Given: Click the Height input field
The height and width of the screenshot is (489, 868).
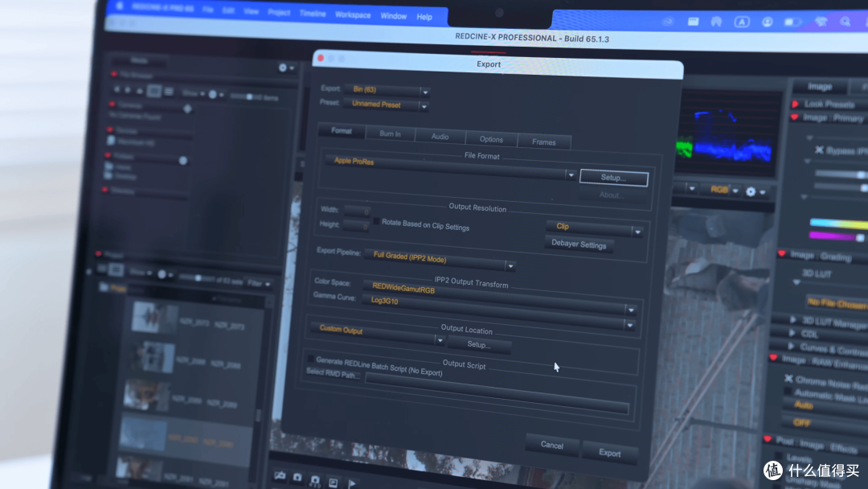Looking at the screenshot, I should tap(356, 225).
